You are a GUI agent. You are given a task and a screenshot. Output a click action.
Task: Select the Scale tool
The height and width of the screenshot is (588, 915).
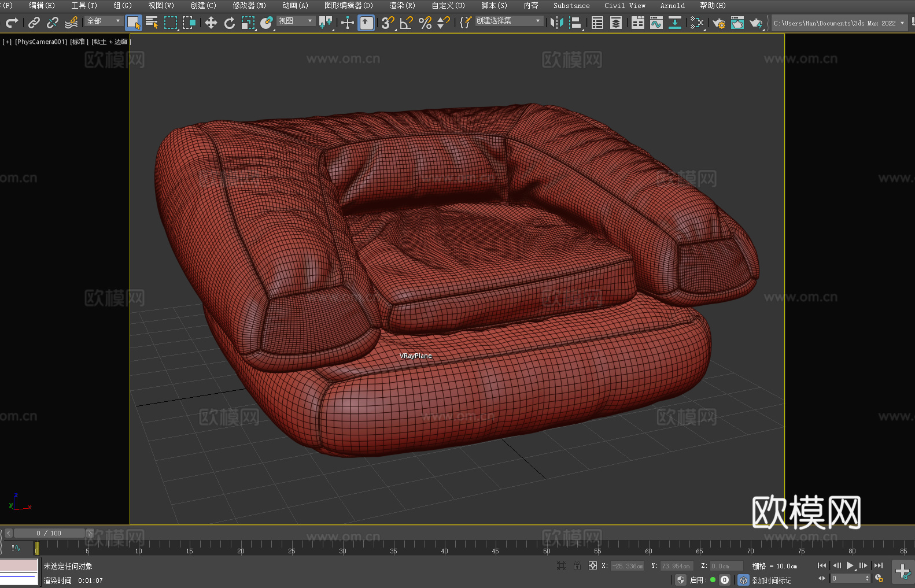click(x=248, y=23)
